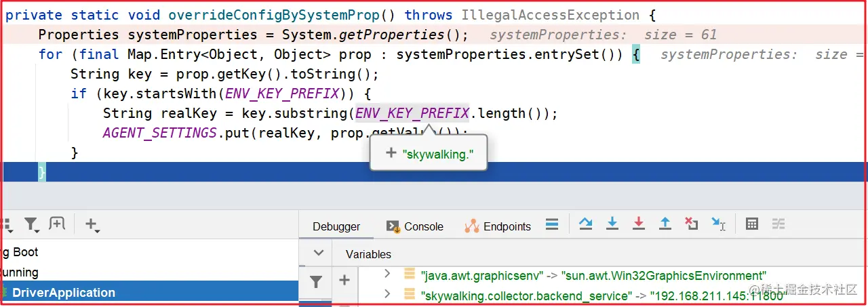The width and height of the screenshot is (868, 307).
Task: Click the Show Execution Point lines icon
Action: (552, 224)
